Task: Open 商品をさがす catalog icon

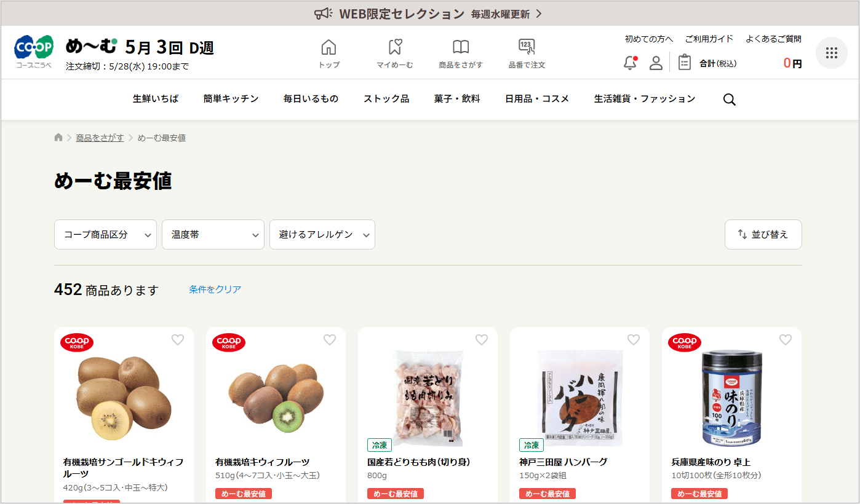Action: click(461, 53)
